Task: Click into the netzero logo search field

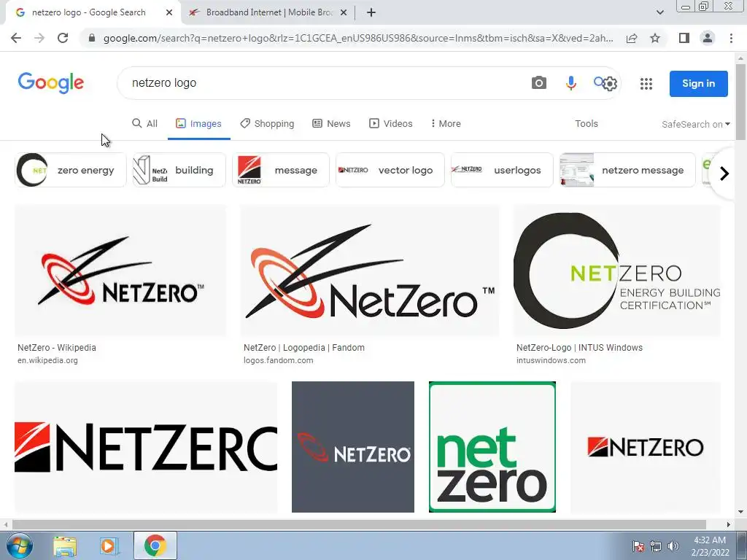Action: pos(324,83)
